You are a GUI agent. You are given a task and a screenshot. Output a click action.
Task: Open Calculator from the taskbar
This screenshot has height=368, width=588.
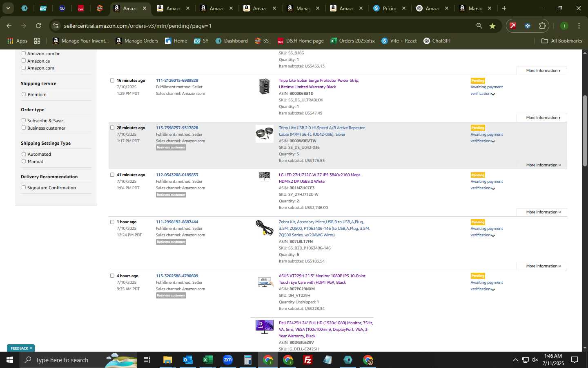pyautogui.click(x=248, y=360)
